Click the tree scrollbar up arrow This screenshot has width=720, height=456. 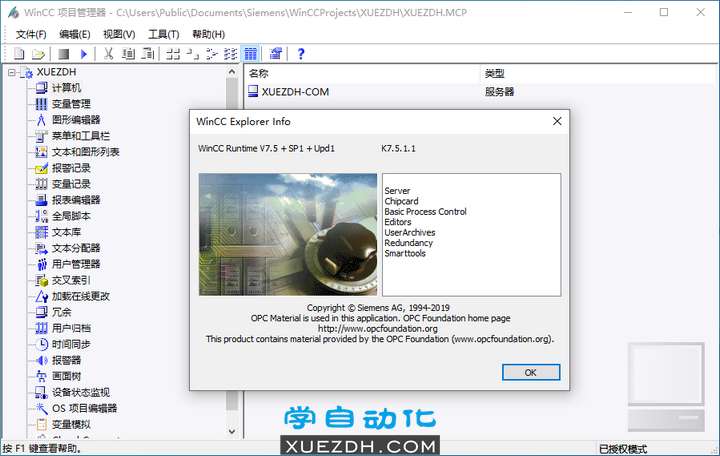(x=232, y=72)
